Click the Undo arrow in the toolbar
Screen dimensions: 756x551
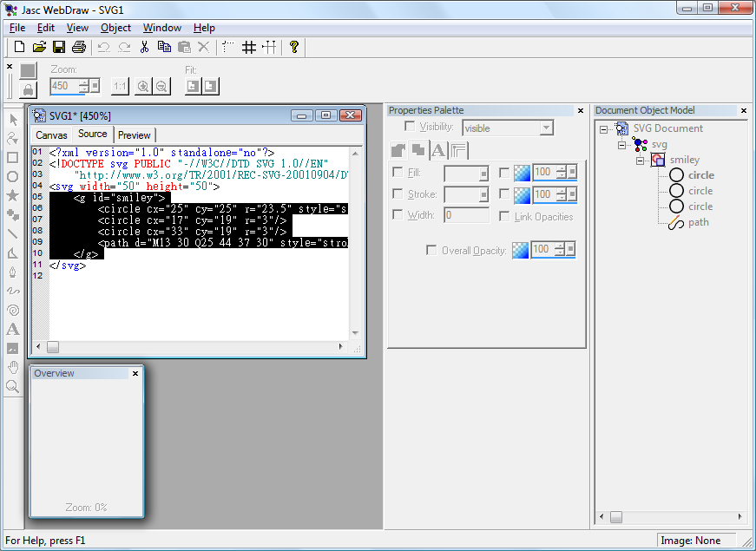point(103,47)
